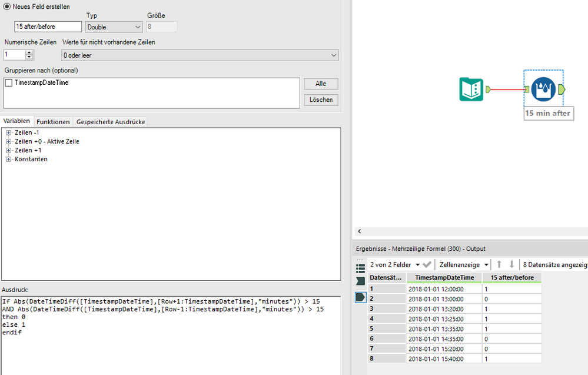The width and height of the screenshot is (588, 375).
Task: Click the up arrow in results toolbar
Action: coord(499,264)
